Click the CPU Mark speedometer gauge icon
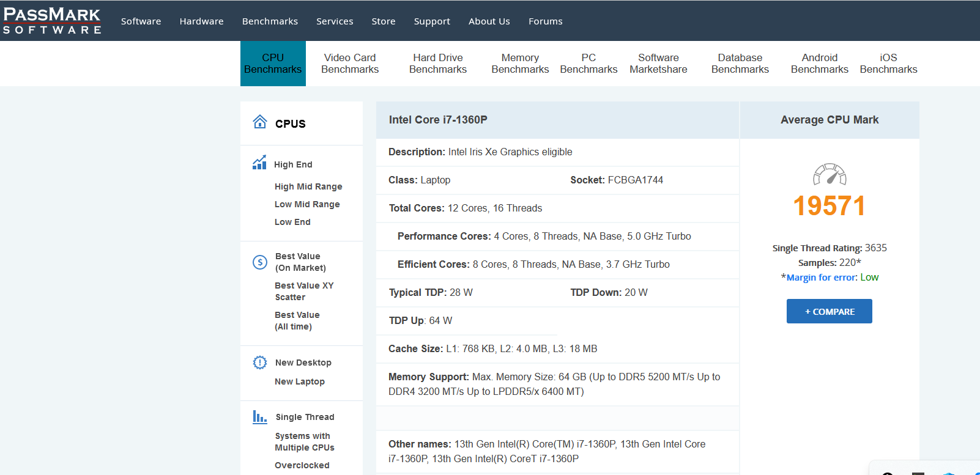 pyautogui.click(x=830, y=174)
